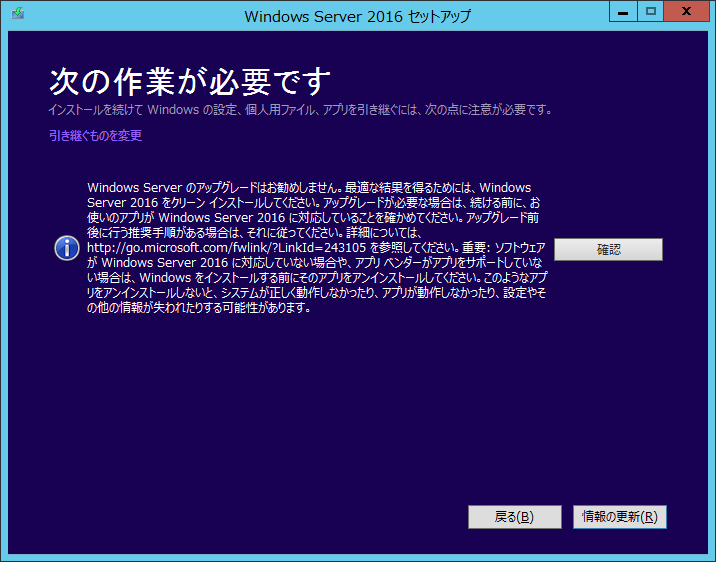
Task: Maximize the setup window
Action: pyautogui.click(x=650, y=11)
